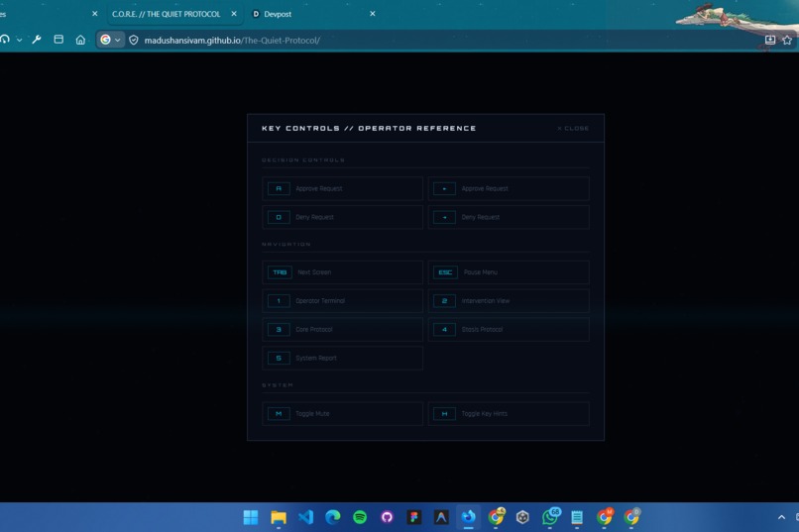Close the Devpost browser tab
This screenshot has height=532, width=799.
tap(373, 14)
